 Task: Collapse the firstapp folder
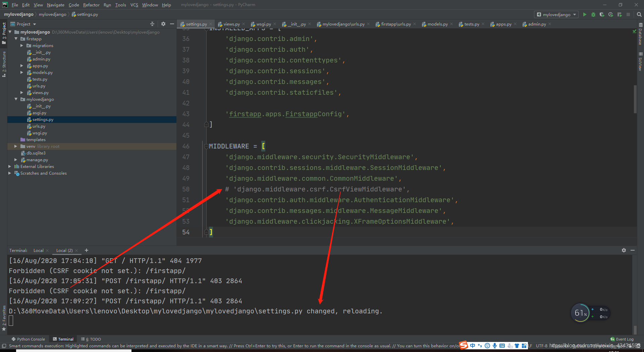coord(16,39)
